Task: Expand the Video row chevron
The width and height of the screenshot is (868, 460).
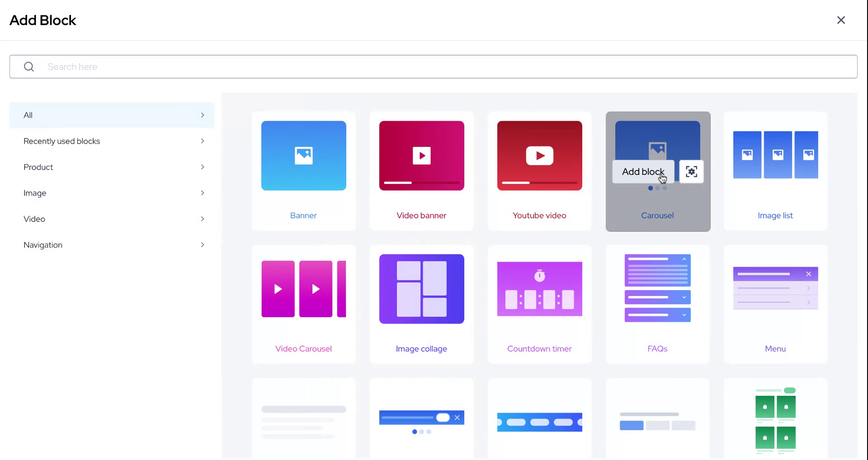Action: [203, 219]
